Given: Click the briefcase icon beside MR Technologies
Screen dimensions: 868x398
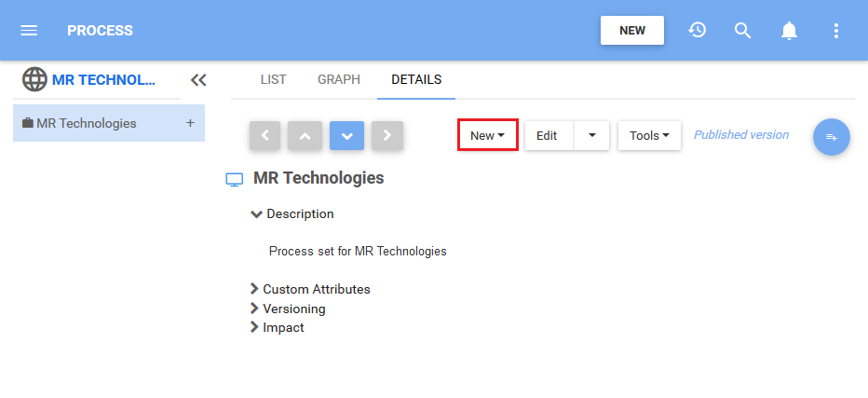Looking at the screenshot, I should tap(28, 123).
